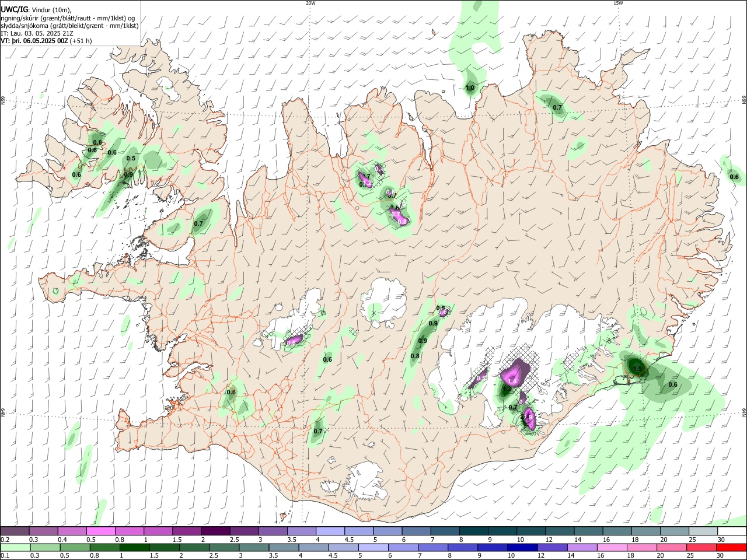Click the '20W' longitude label
The image size is (747, 560).
(x=310, y=3)
